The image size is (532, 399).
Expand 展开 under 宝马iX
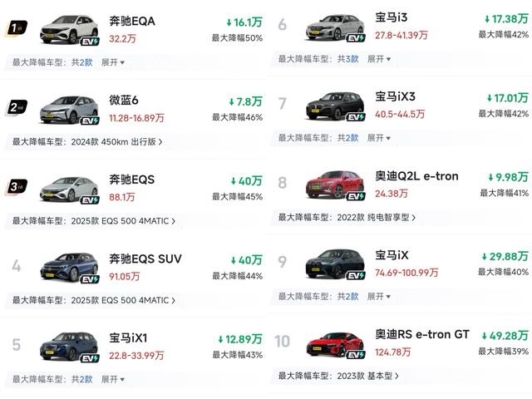(x=379, y=296)
